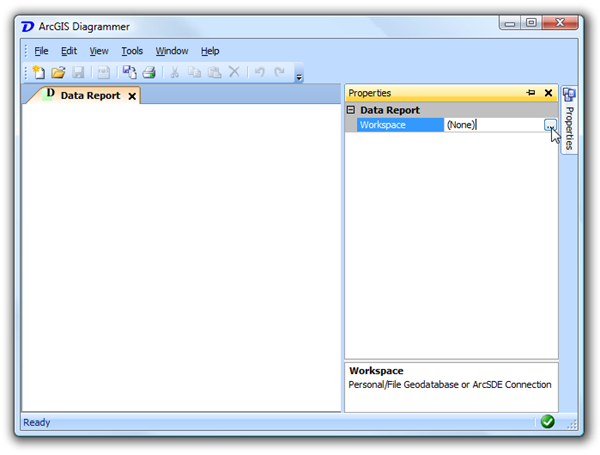The image size is (600, 455).
Task: Click the Workspace description heading
Action: (376, 371)
